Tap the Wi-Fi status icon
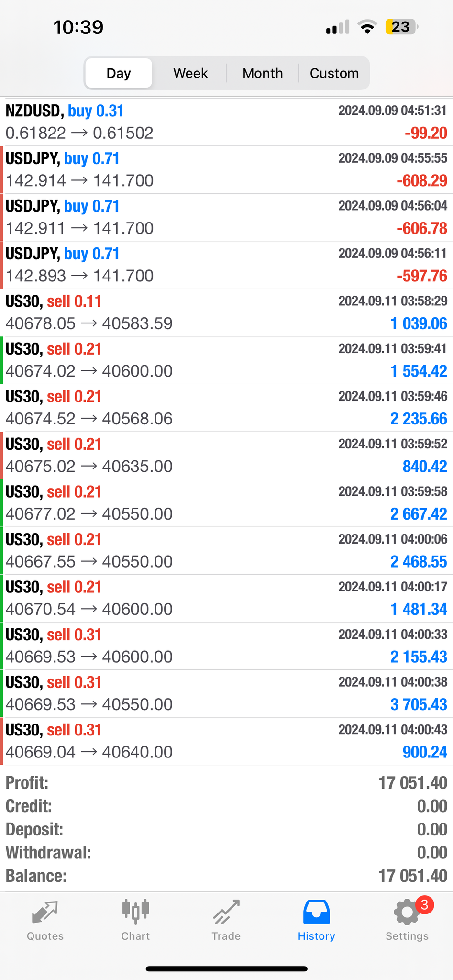 pyautogui.click(x=367, y=27)
